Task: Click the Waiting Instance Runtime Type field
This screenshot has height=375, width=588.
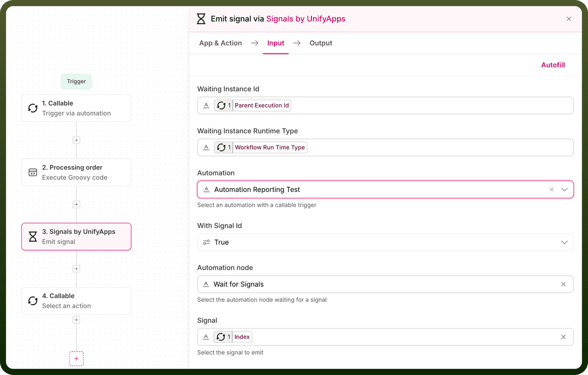Action: point(385,148)
